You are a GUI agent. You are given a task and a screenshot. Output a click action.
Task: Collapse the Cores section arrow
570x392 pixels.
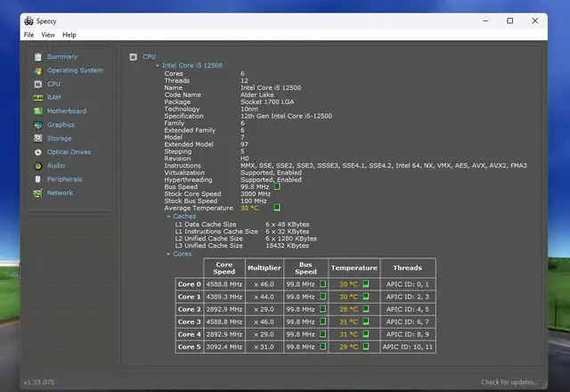[168, 254]
